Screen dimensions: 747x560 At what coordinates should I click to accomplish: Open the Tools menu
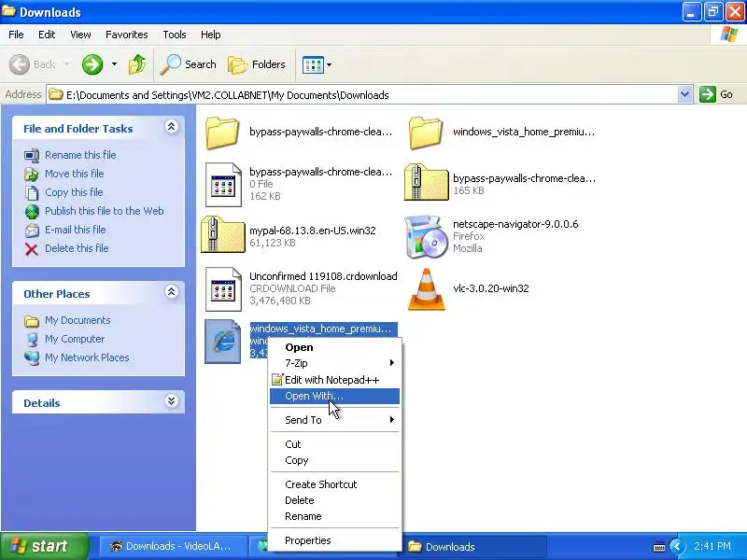coord(175,35)
